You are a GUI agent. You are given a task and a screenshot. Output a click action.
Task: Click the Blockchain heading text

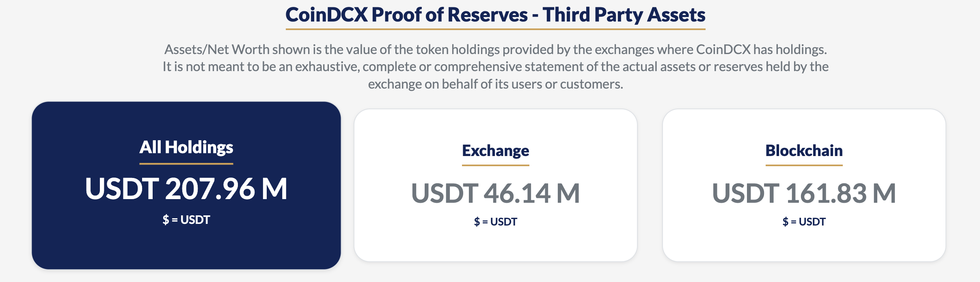pyautogui.click(x=804, y=151)
